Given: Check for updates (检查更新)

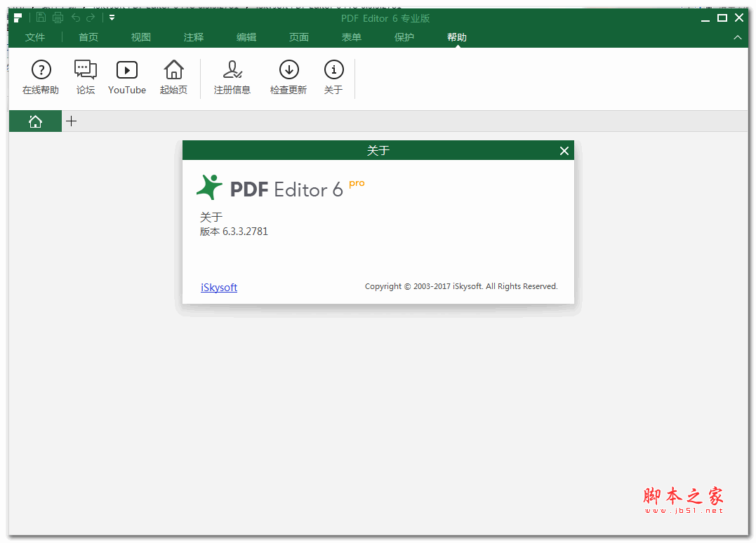Looking at the screenshot, I should (x=289, y=78).
